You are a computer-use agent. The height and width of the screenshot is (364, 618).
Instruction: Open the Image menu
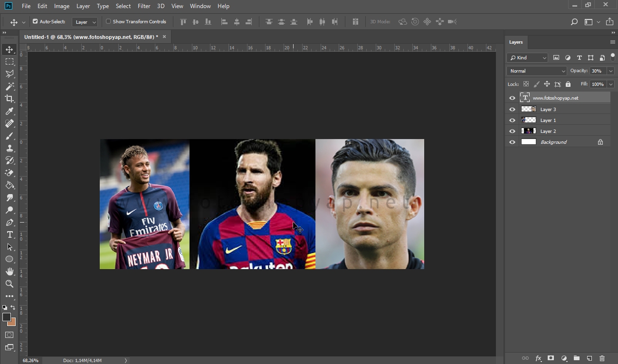coord(62,6)
